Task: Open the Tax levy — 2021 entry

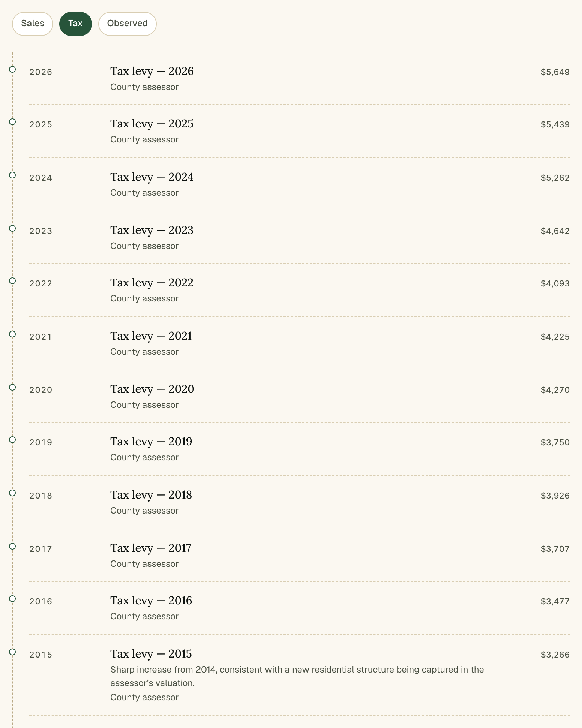Action: coord(151,336)
